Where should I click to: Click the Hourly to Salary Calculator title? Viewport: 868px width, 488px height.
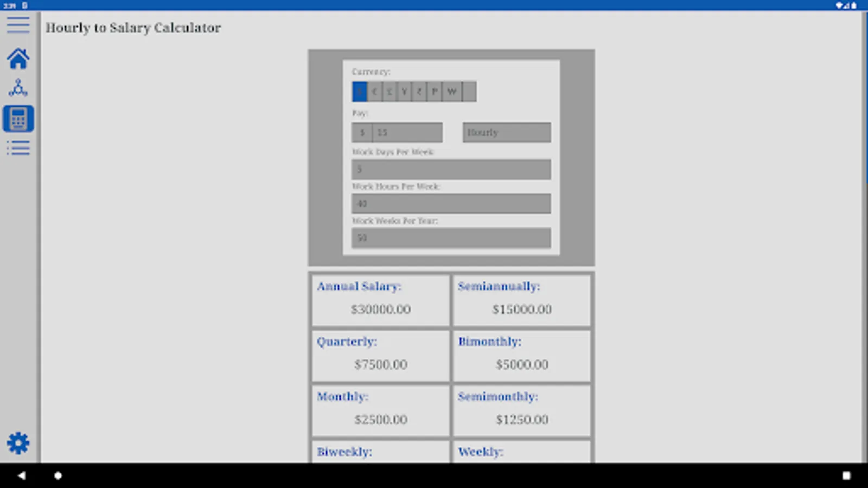click(x=133, y=28)
